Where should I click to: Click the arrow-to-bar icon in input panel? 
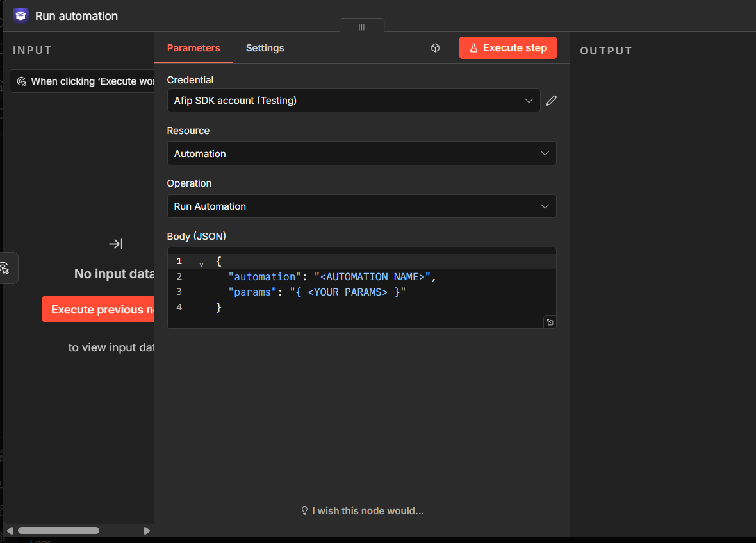[116, 244]
